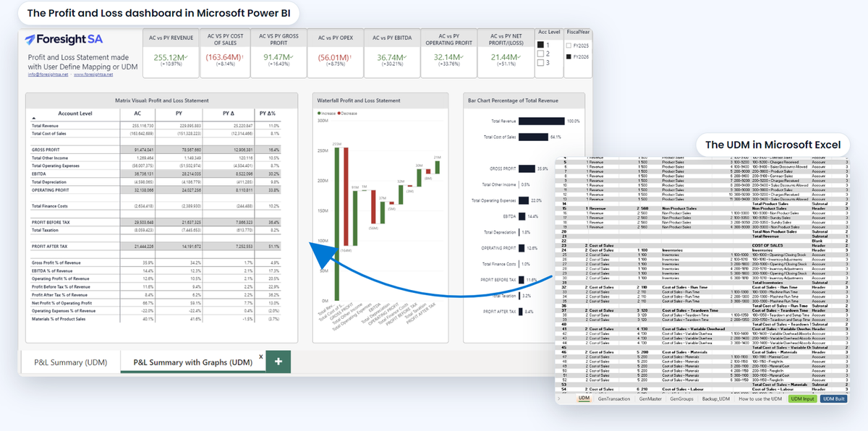Select the blue UDM Built sheet tab
Viewport: 868px width, 431px height.
pos(834,398)
